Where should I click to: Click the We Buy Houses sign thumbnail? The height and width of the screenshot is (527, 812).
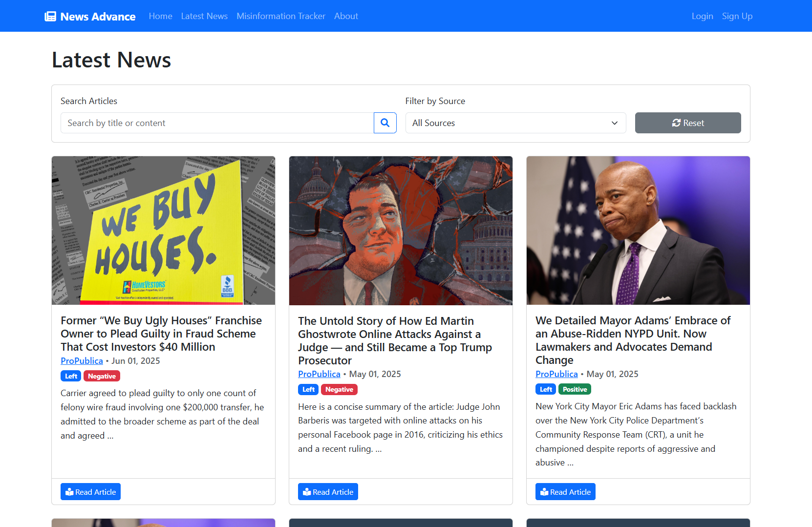(x=163, y=231)
